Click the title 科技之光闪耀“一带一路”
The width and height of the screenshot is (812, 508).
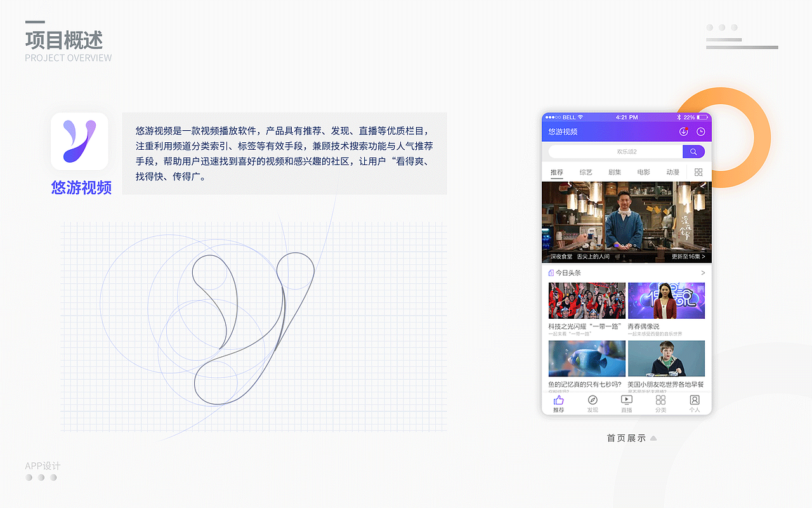585,326
